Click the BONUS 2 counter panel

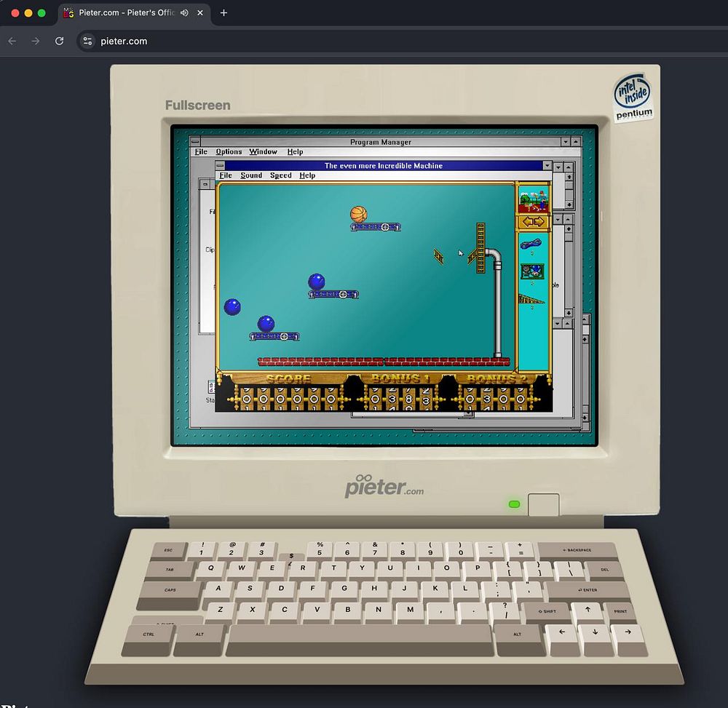pyautogui.click(x=496, y=392)
